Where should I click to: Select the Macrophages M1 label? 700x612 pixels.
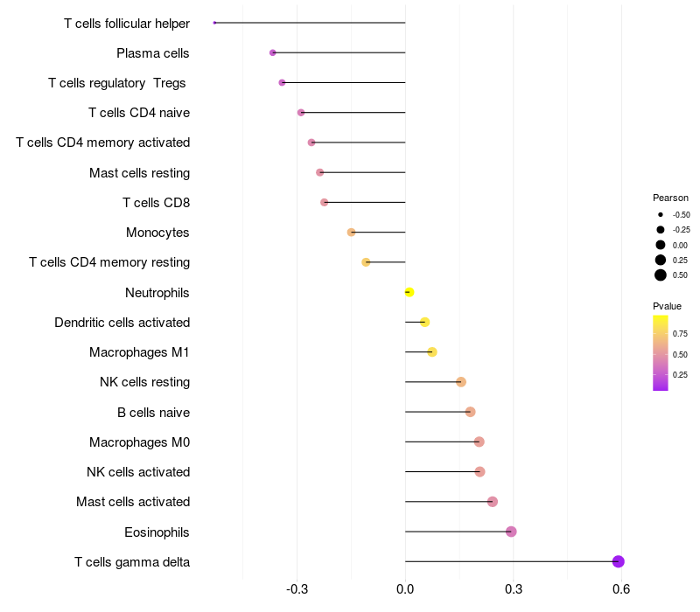139,352
